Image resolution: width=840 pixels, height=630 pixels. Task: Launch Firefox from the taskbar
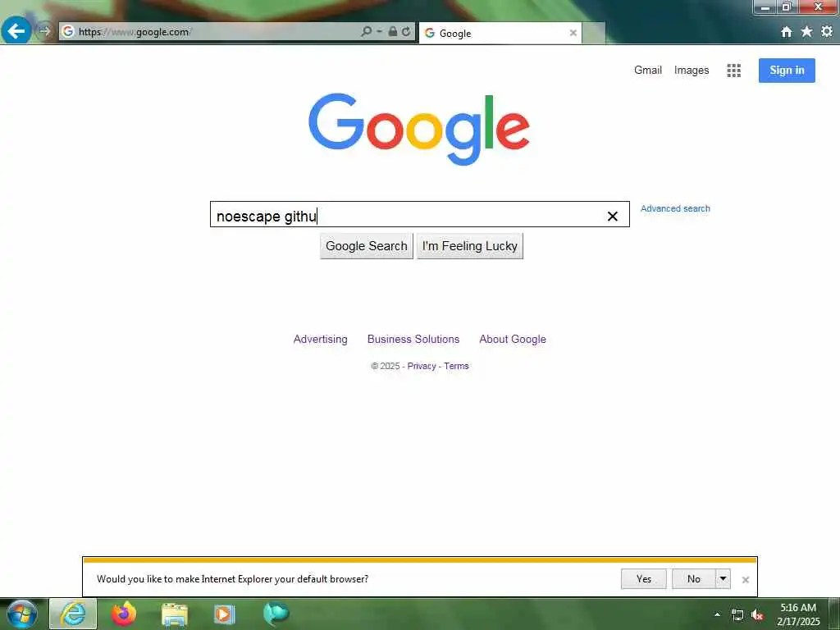pyautogui.click(x=124, y=614)
